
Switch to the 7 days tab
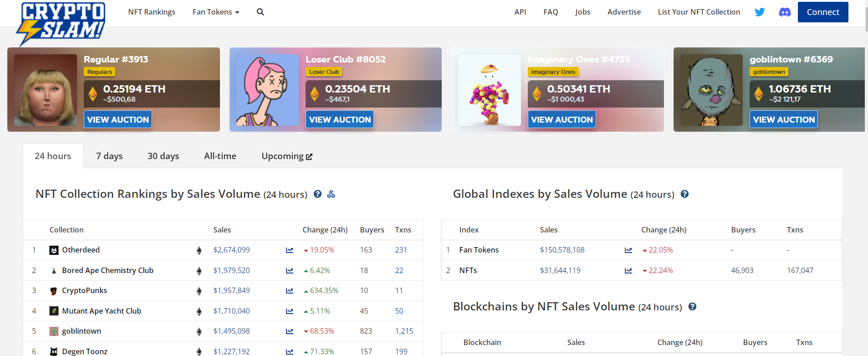(109, 156)
